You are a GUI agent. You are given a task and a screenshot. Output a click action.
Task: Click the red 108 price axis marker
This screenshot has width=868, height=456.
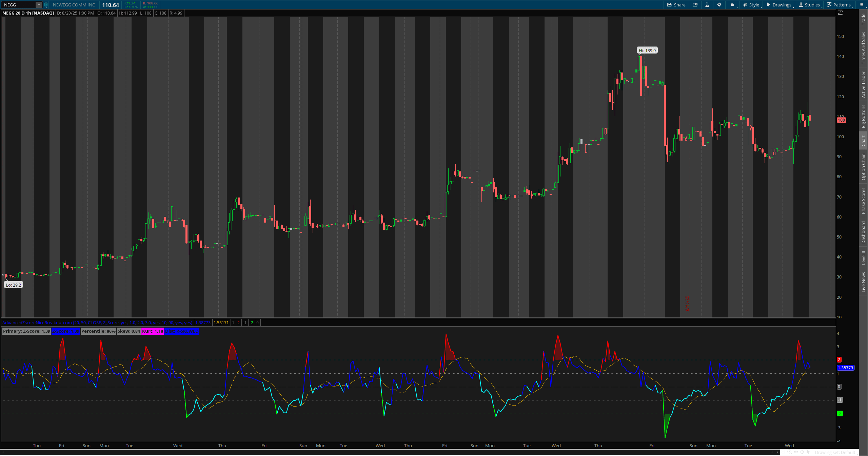pos(842,120)
